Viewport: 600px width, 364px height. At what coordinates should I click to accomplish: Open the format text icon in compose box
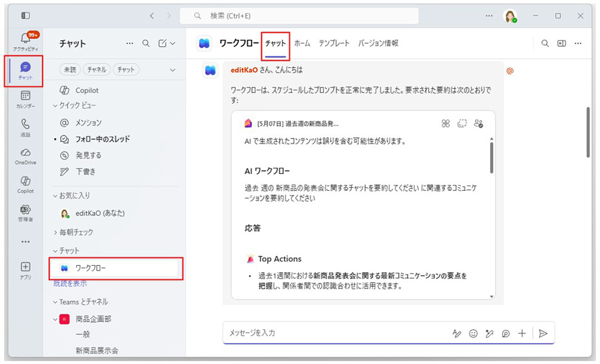pos(457,333)
